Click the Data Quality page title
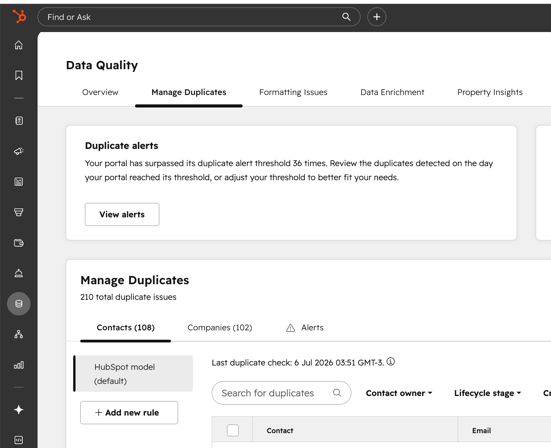Viewport: 551px width, 448px height. pos(102,65)
